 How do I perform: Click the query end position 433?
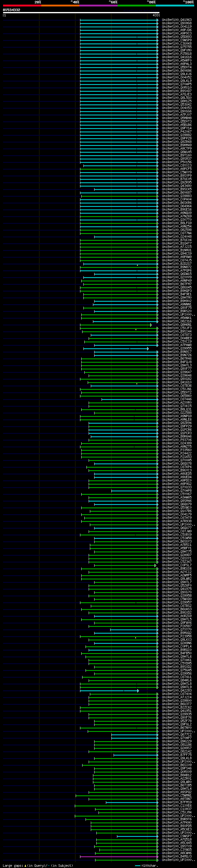[x=155, y=15]
